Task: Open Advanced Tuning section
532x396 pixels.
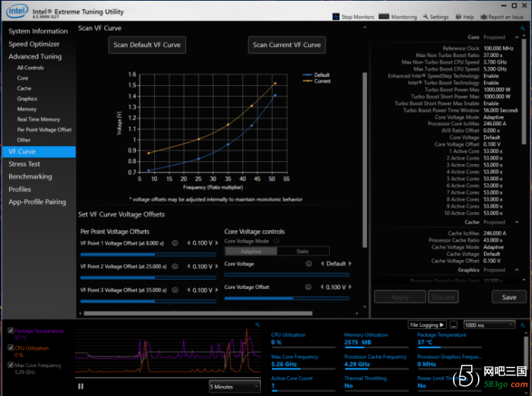Action: click(x=35, y=56)
